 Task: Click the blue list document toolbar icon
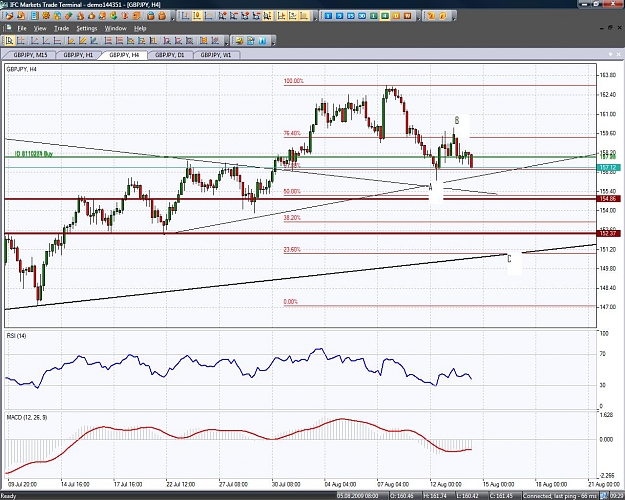[35, 16]
